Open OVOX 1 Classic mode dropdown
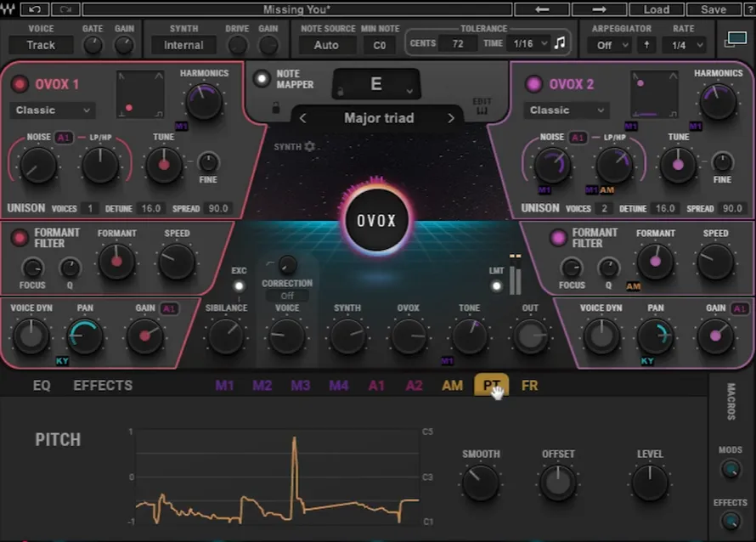The width and height of the screenshot is (756, 542). [x=52, y=110]
